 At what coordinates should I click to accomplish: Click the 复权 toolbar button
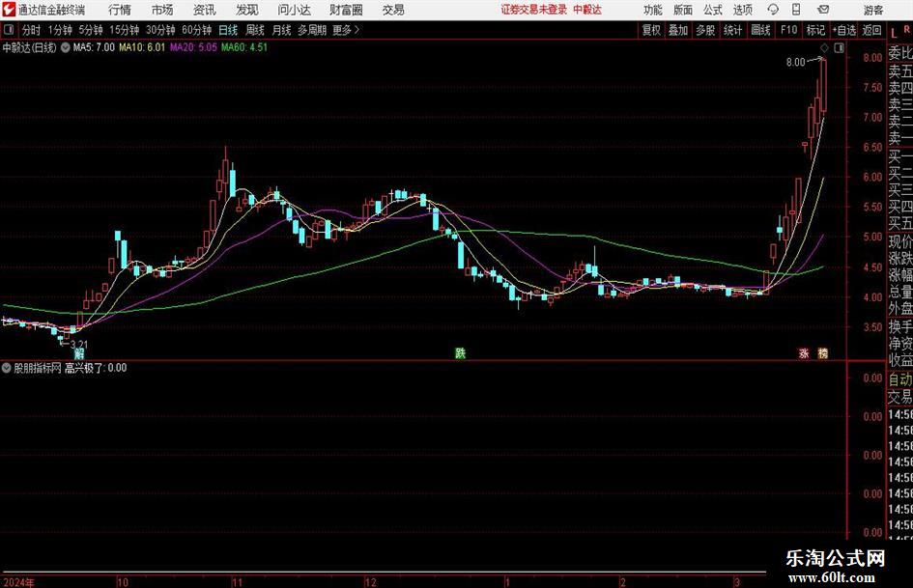pyautogui.click(x=651, y=30)
